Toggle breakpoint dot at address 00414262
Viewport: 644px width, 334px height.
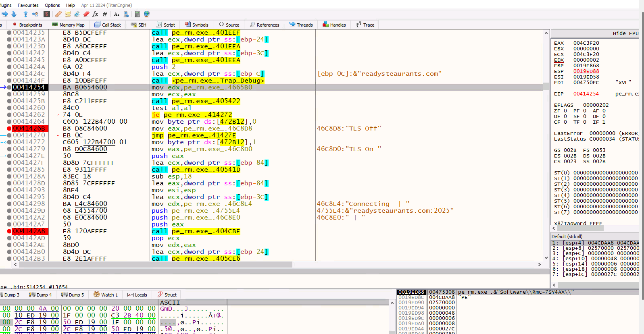[9, 115]
